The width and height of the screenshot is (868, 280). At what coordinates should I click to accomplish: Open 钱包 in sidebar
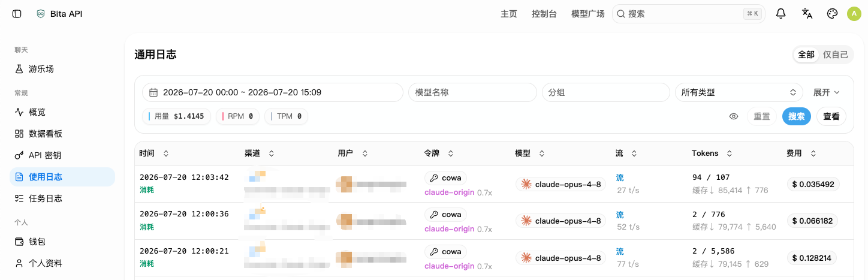[62, 242]
